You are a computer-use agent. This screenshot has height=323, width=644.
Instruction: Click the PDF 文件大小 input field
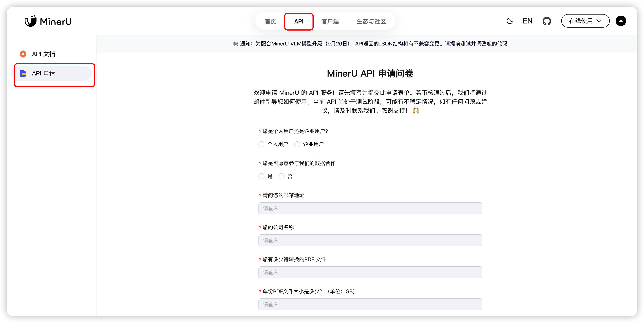[x=370, y=304]
